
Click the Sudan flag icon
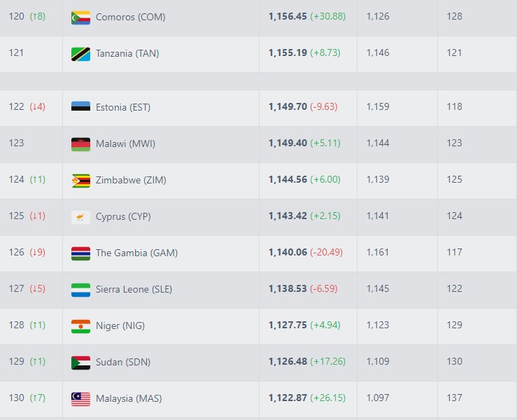[x=80, y=362]
